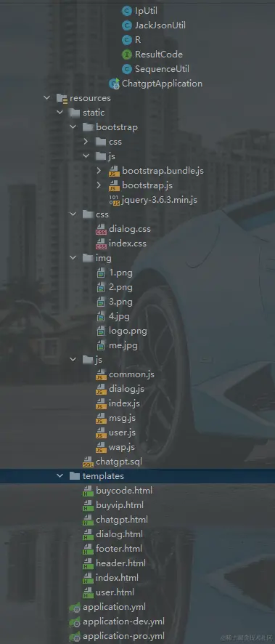Collapse the bootstrap folder chevron

(73, 127)
